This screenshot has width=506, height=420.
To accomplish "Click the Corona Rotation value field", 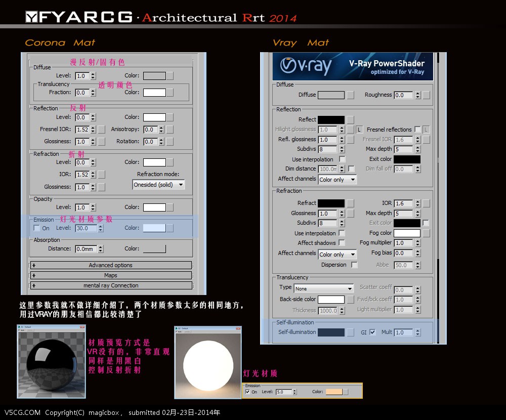I will tap(151, 142).
